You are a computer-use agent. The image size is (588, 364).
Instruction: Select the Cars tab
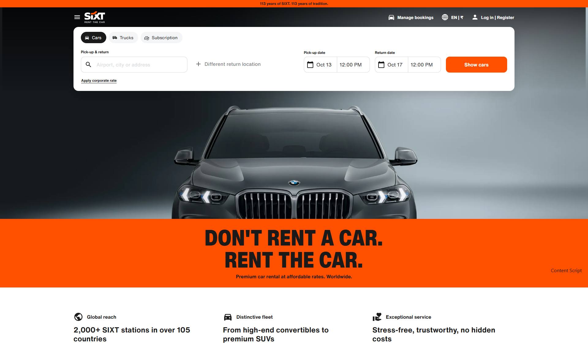pos(93,38)
